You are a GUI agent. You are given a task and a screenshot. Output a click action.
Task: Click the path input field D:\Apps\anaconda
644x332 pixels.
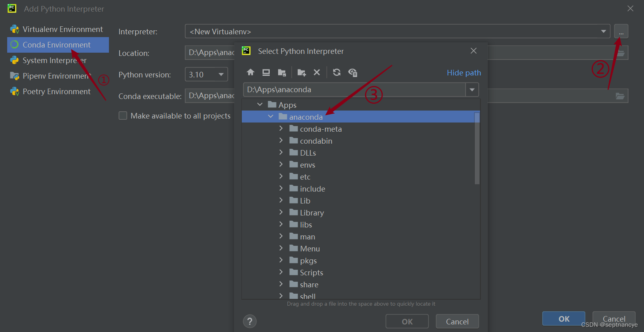[x=354, y=90]
